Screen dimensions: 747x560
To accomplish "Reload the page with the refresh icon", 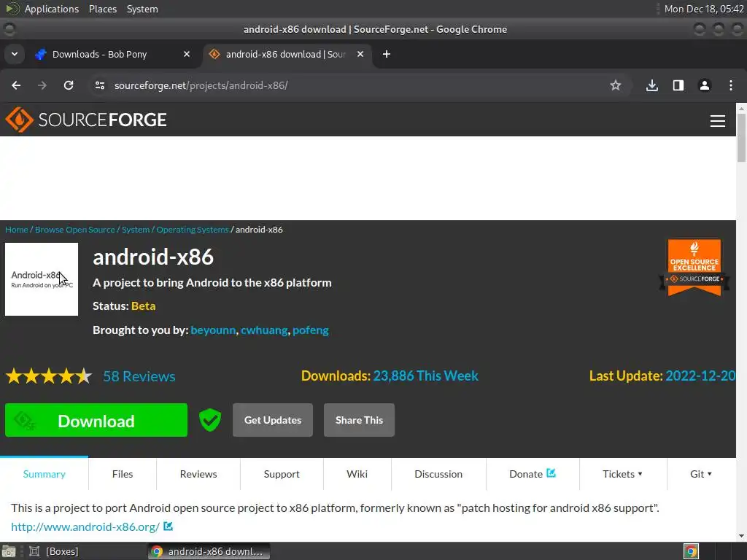I will tap(69, 85).
